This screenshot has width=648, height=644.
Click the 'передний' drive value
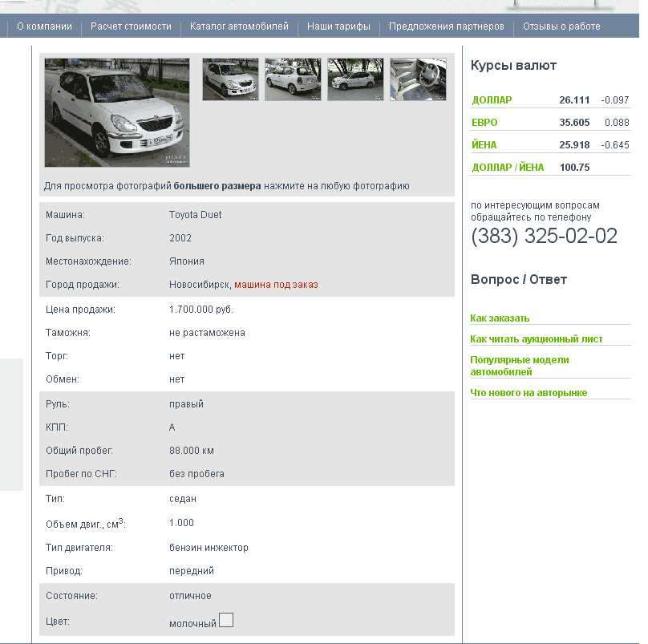click(192, 571)
